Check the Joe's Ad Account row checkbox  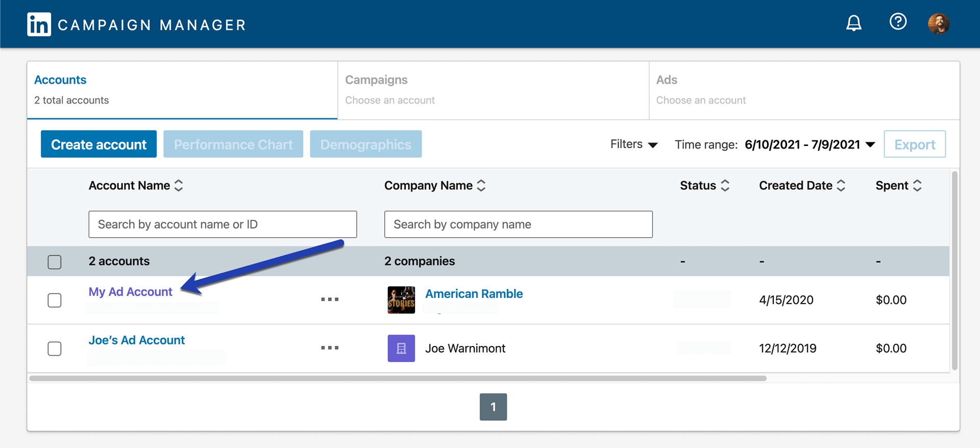click(55, 349)
